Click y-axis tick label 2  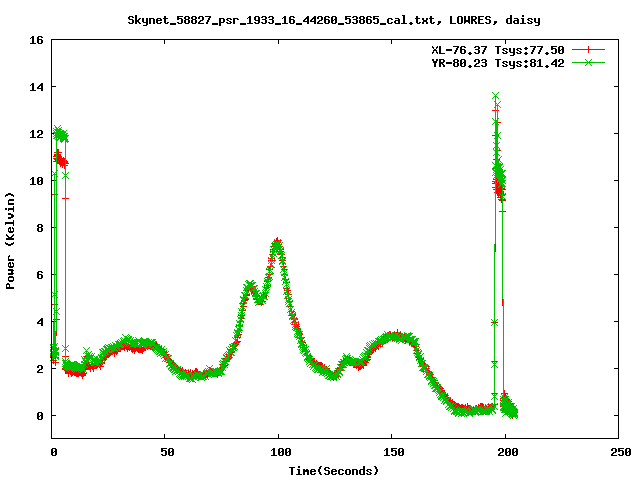click(x=40, y=369)
